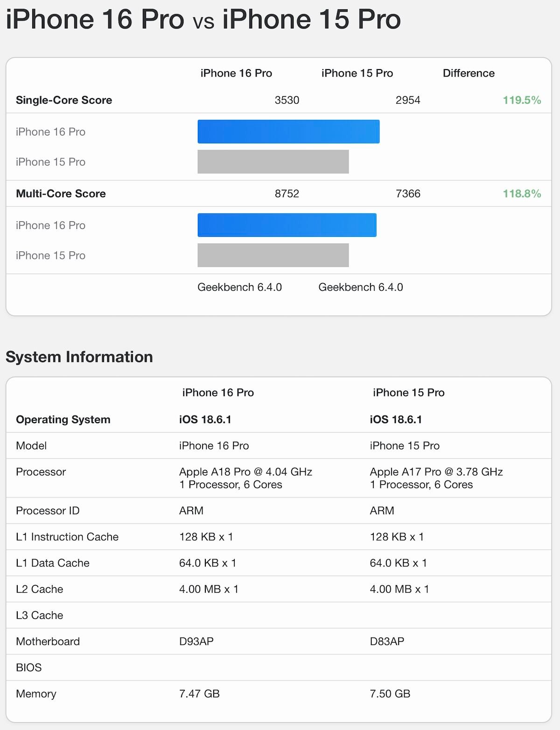Click the 'Apple A18 Pro @ 4.04 GHz' processor text
Screen dimensions: 560x730
tap(245, 472)
